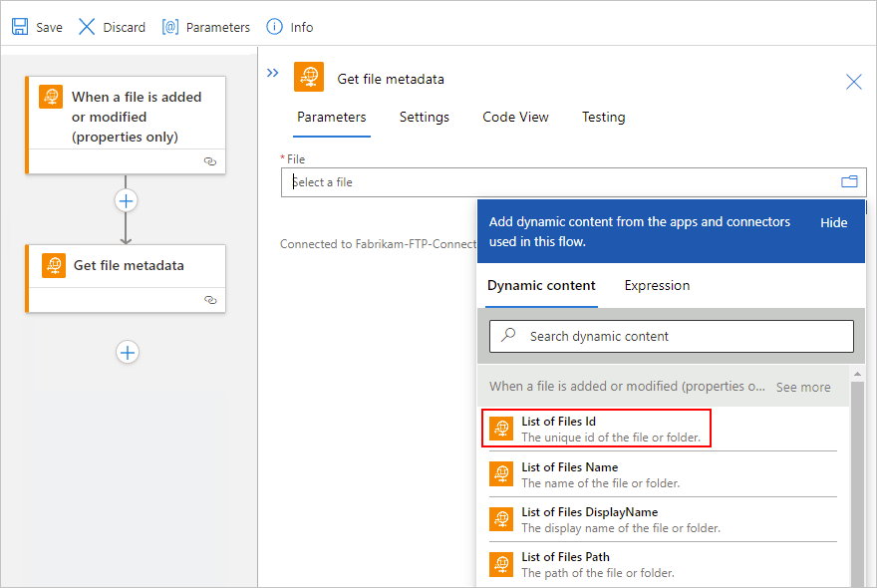Click the plus between trigger and action

point(126,200)
